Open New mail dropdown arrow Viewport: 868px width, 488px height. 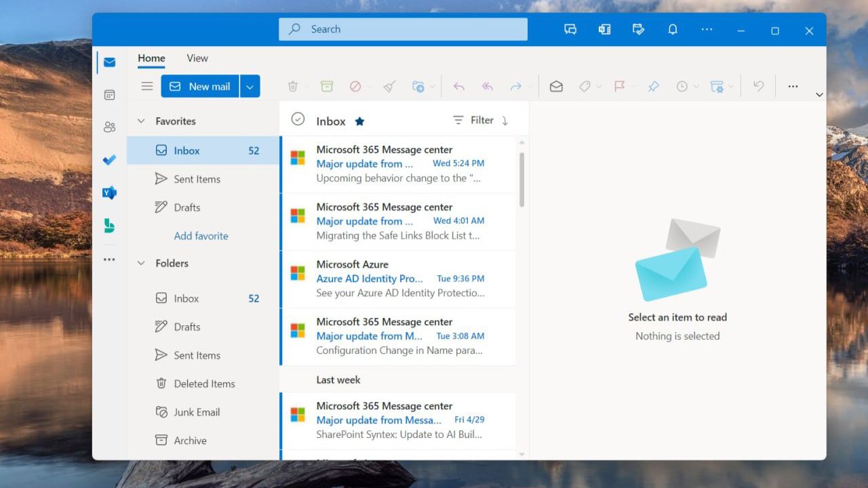[x=250, y=86]
